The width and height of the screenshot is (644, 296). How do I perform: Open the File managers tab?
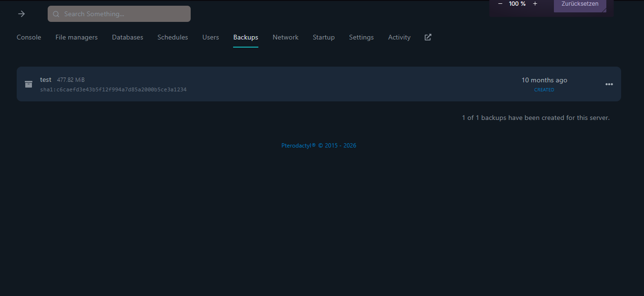76,37
